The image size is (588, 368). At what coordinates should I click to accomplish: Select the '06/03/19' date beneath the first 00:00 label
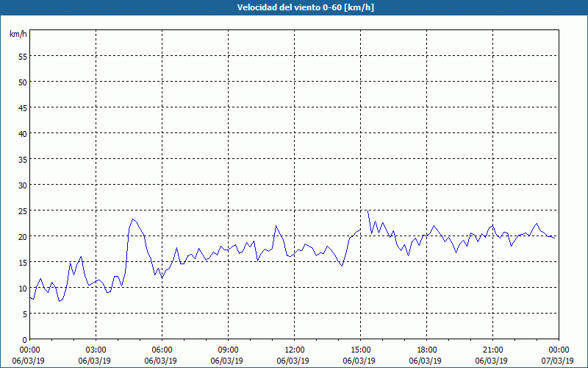click(29, 361)
